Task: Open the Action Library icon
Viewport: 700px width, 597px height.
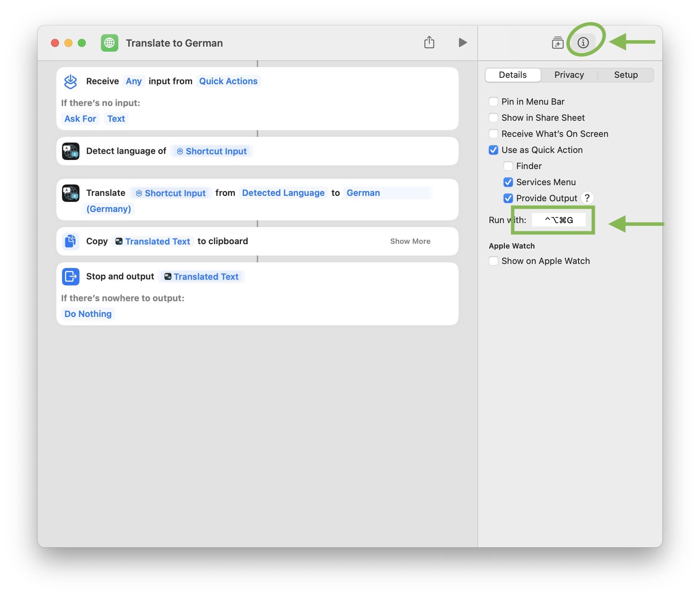Action: click(558, 43)
